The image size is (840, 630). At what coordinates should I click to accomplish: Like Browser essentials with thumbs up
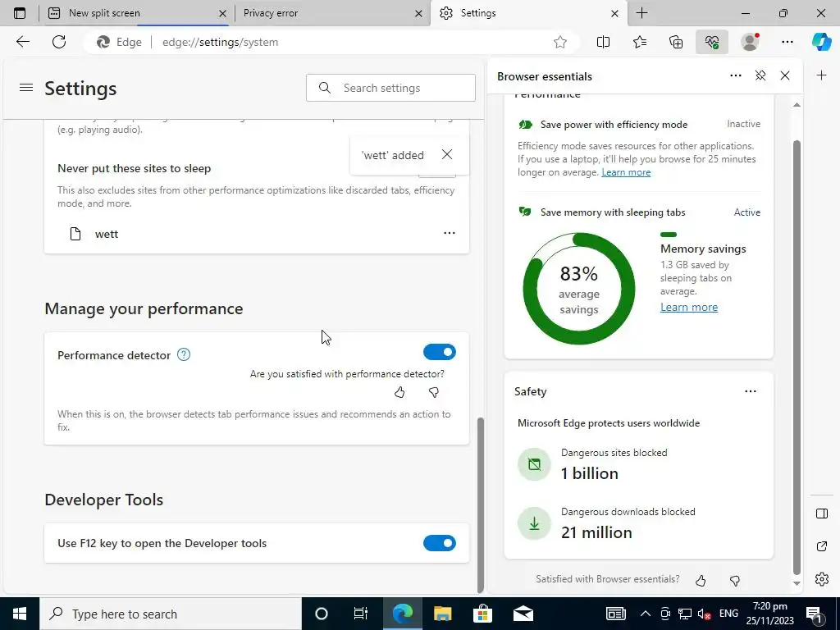701,580
